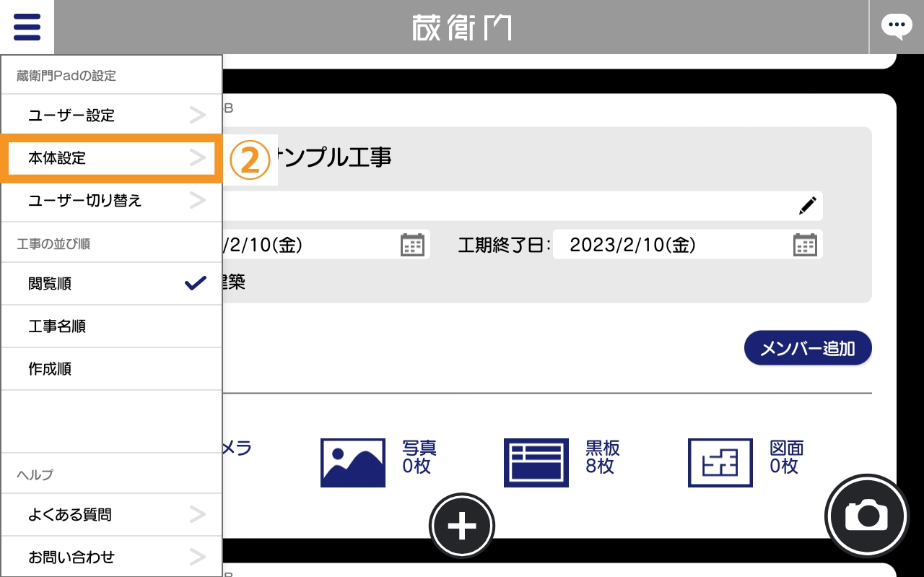Open the left date field calendar icon
Viewport: 924px width, 577px height.
[412, 244]
